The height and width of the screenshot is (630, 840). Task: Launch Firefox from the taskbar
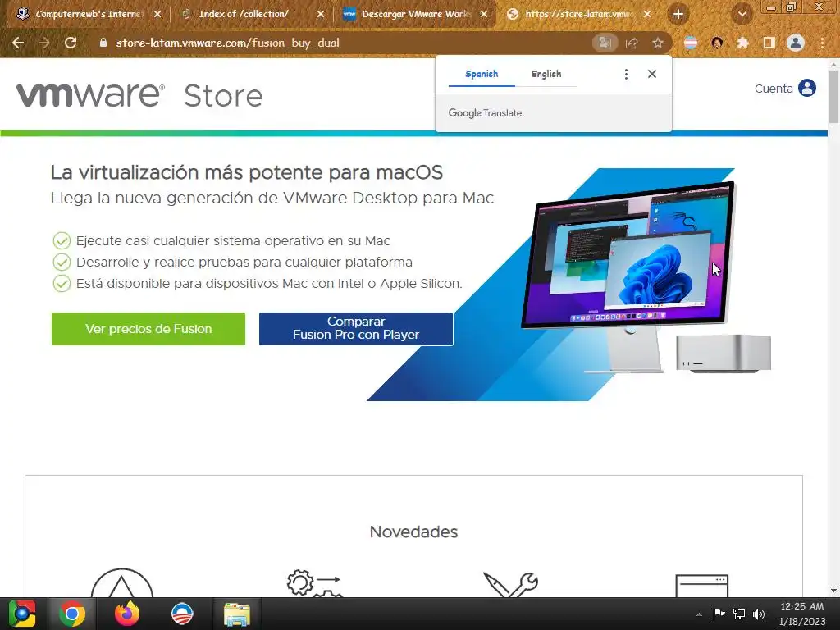coord(127,614)
